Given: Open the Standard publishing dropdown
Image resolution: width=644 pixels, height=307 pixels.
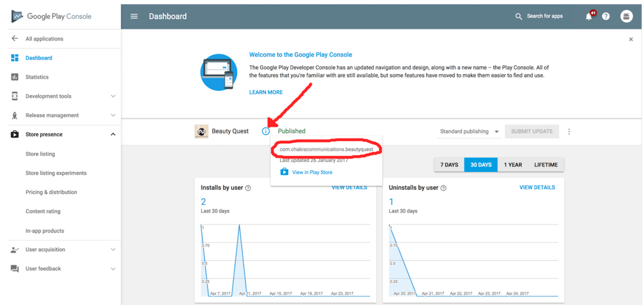Looking at the screenshot, I should 469,131.
